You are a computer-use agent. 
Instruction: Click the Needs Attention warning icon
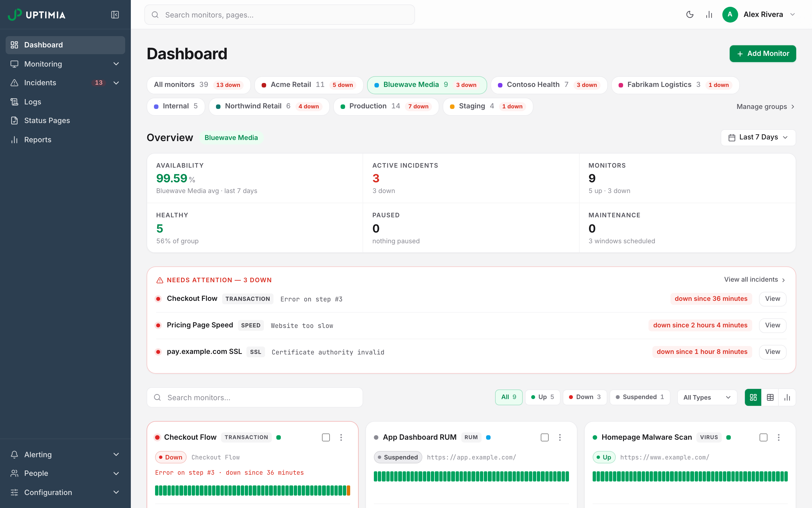(x=160, y=280)
